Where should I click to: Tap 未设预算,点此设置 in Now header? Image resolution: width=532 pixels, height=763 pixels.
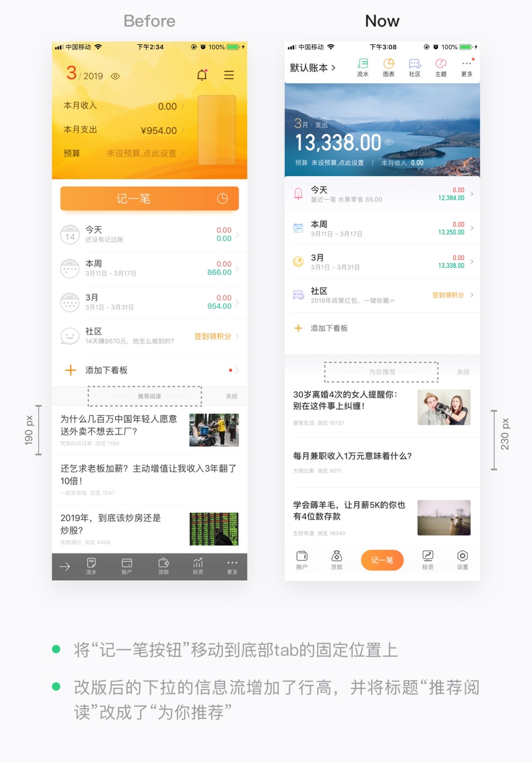click(337, 163)
